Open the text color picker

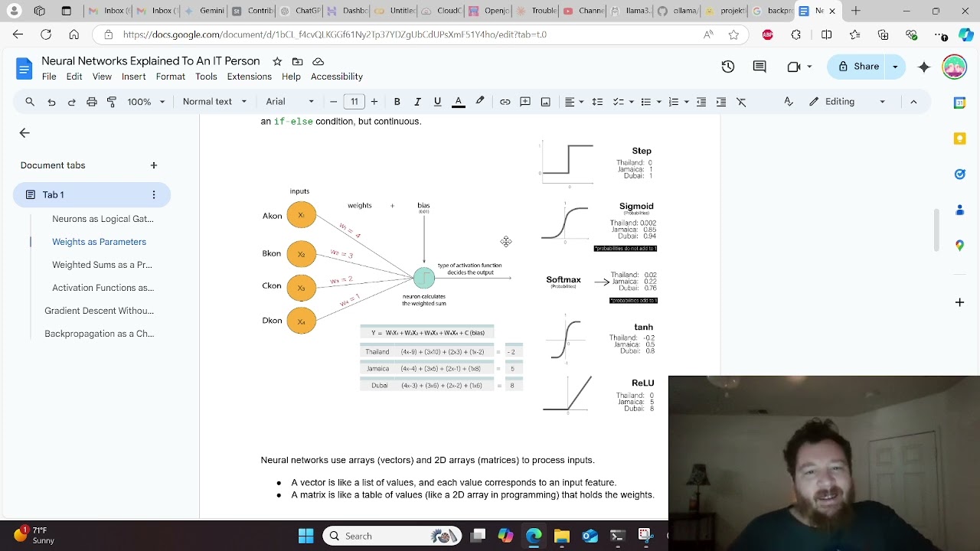click(459, 102)
